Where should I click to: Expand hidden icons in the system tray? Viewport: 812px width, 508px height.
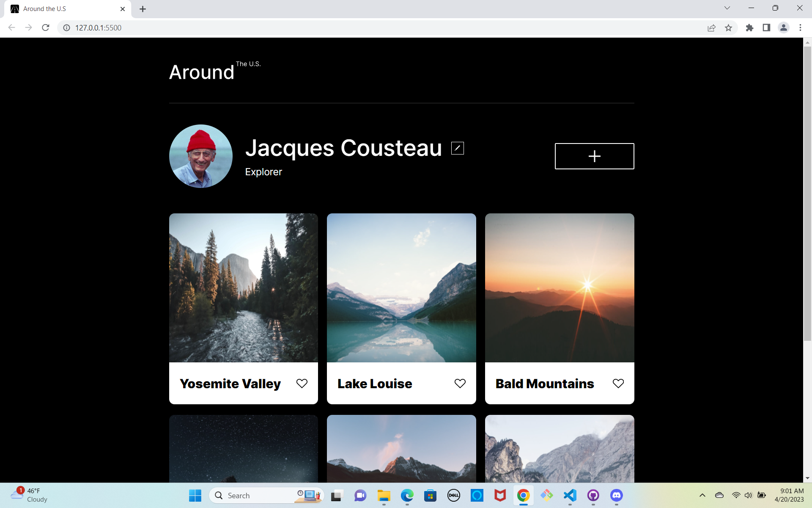point(702,495)
